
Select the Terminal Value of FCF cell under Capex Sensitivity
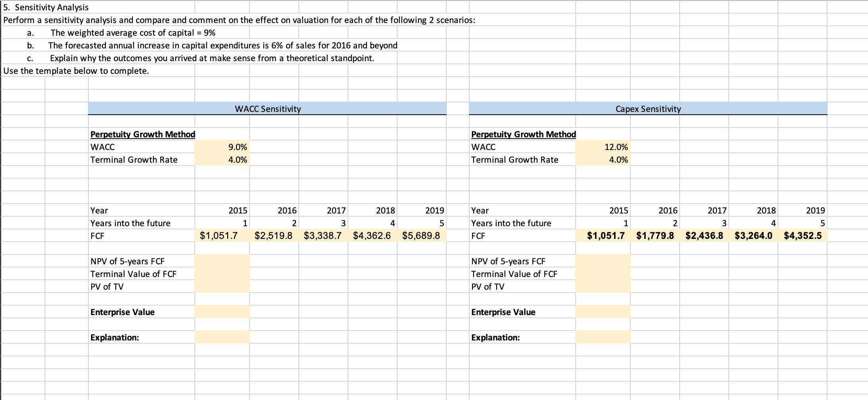(602, 273)
